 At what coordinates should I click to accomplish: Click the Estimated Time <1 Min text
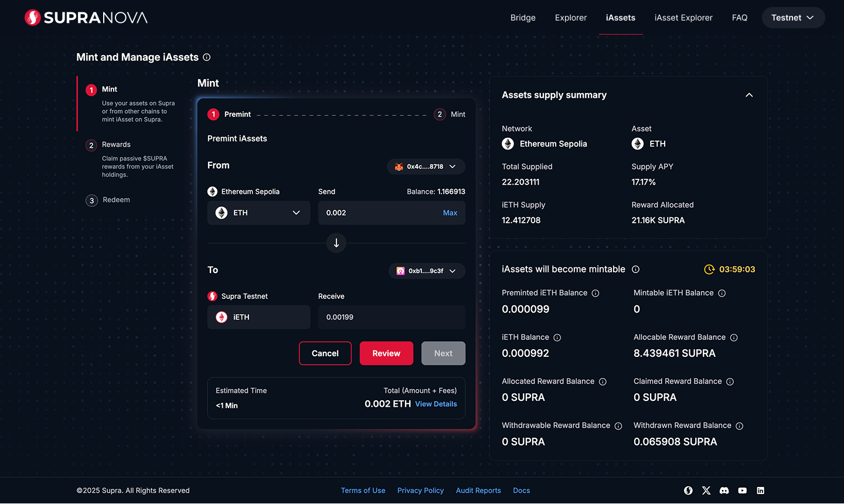pos(227,406)
